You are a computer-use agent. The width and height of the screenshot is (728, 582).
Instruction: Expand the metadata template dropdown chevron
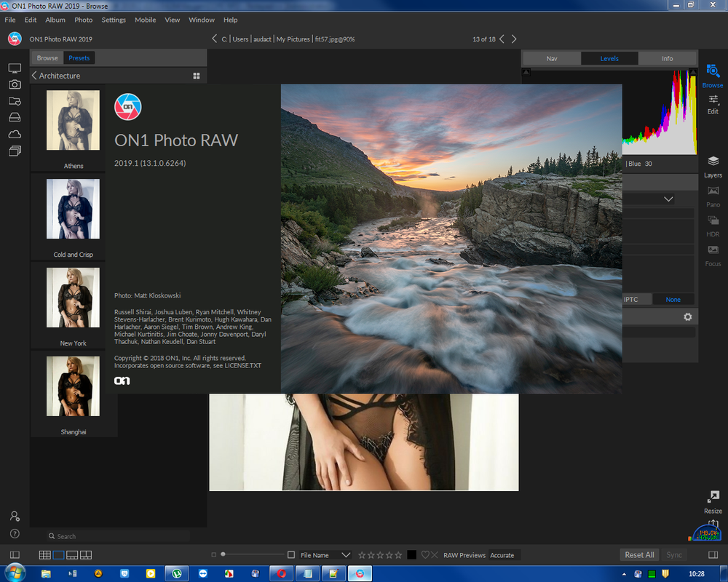[668, 199]
